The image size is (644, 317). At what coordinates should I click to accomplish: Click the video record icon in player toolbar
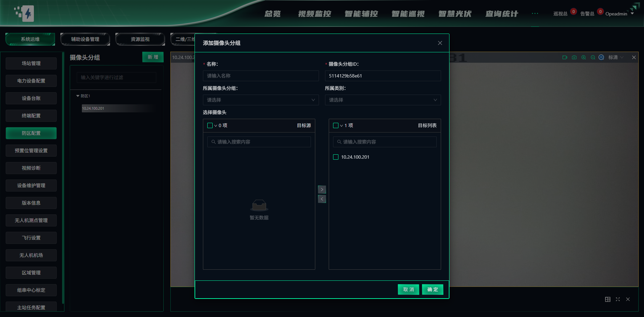pos(565,57)
